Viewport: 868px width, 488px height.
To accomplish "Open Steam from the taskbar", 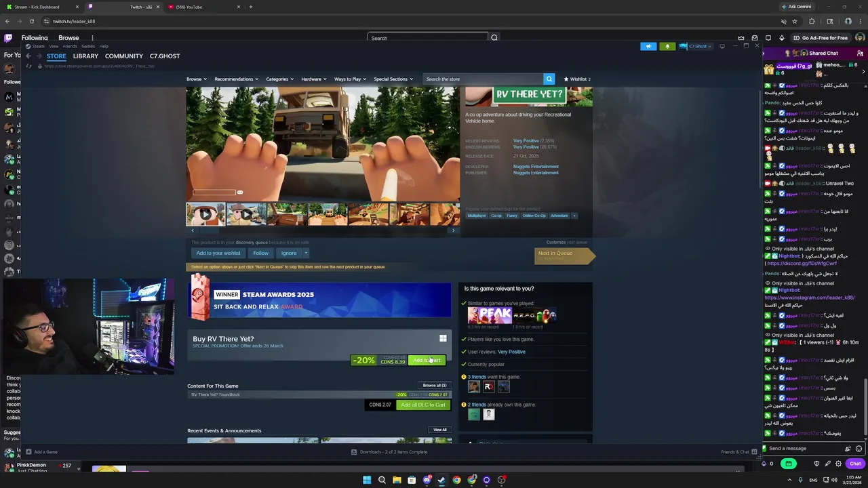I will (x=441, y=480).
